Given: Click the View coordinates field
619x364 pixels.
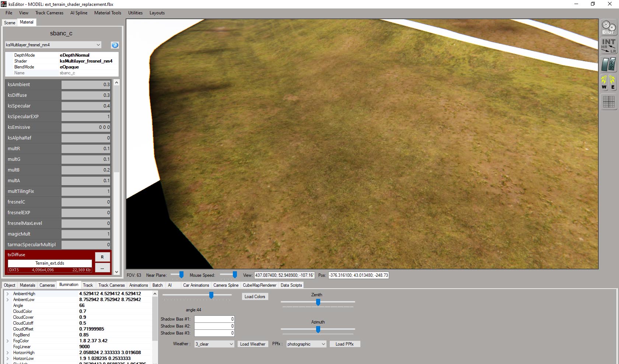Looking at the screenshot, I should click(x=284, y=275).
